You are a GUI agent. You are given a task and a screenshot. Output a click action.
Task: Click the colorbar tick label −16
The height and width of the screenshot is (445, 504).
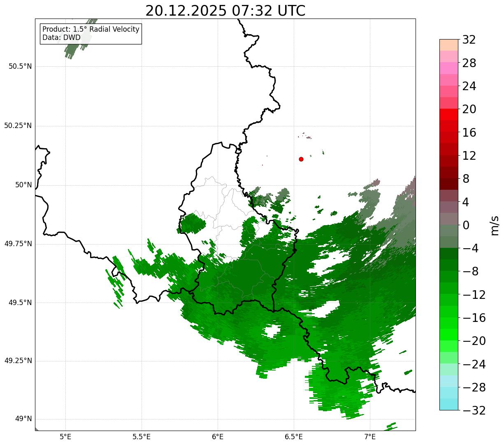[474, 317]
